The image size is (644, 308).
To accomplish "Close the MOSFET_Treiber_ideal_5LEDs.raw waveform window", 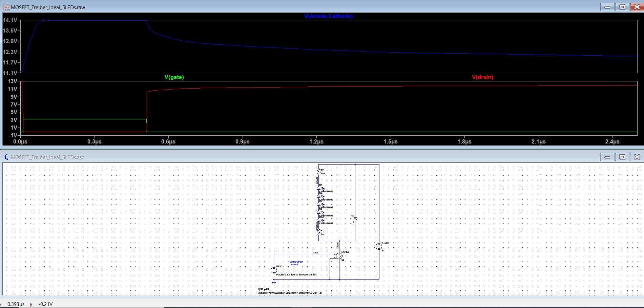I will pos(637,7).
